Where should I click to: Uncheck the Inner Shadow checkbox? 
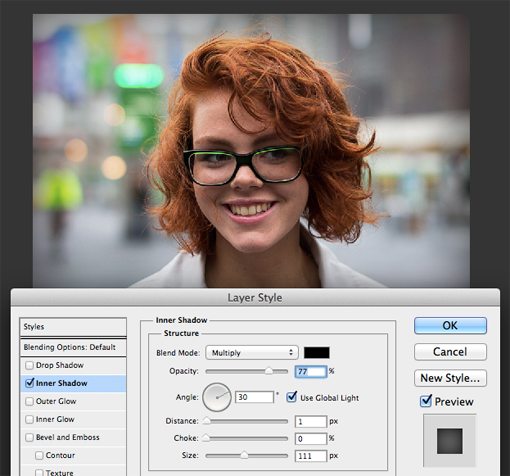(30, 383)
